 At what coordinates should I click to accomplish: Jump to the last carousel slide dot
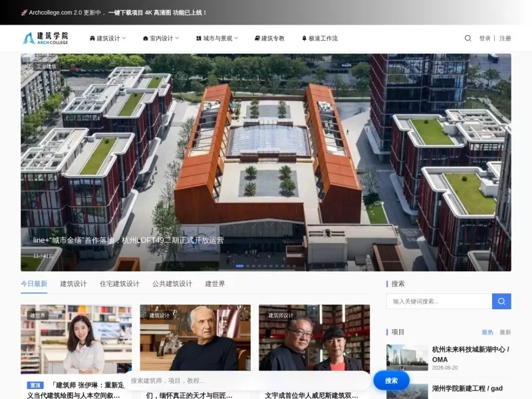[x=294, y=266]
